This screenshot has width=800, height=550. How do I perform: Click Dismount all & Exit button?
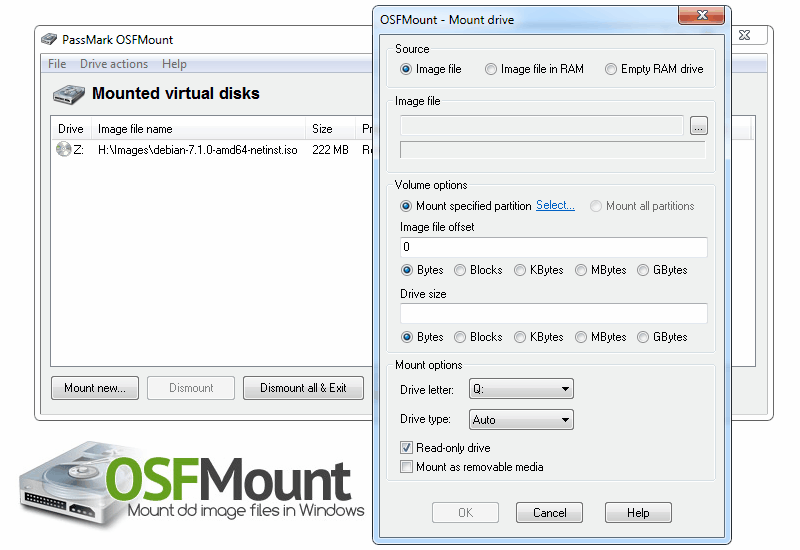(x=303, y=388)
